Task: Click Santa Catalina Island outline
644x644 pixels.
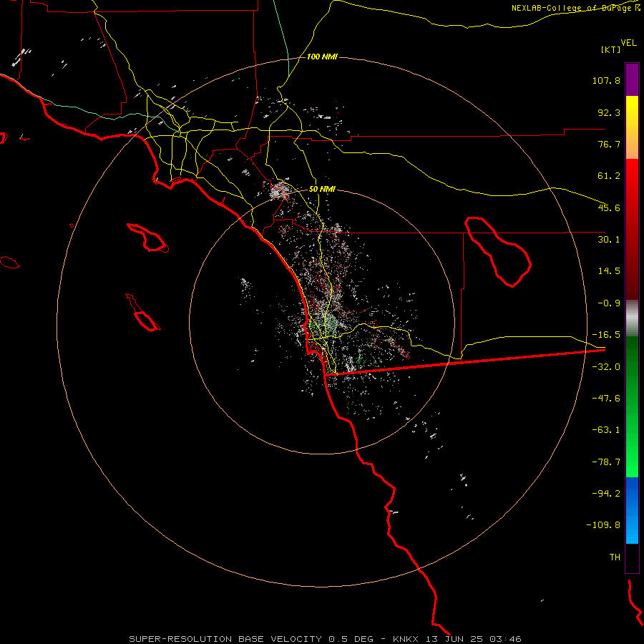Action: [148, 238]
